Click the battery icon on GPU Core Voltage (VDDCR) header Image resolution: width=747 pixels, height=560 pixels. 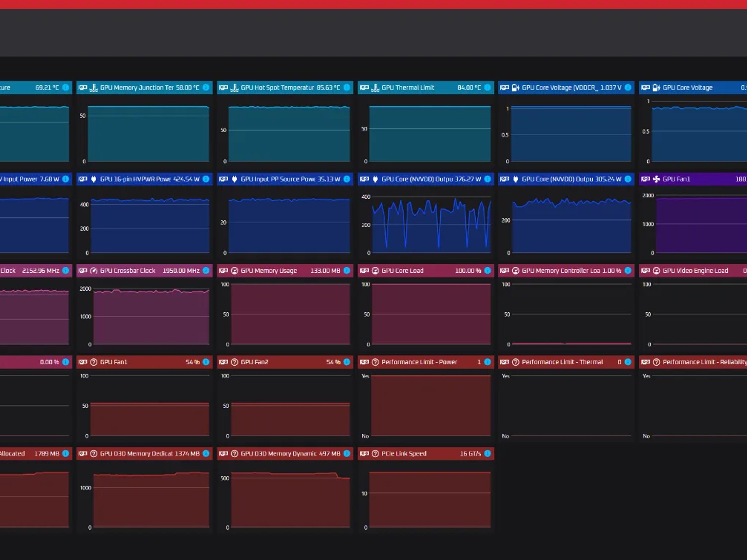tap(515, 87)
